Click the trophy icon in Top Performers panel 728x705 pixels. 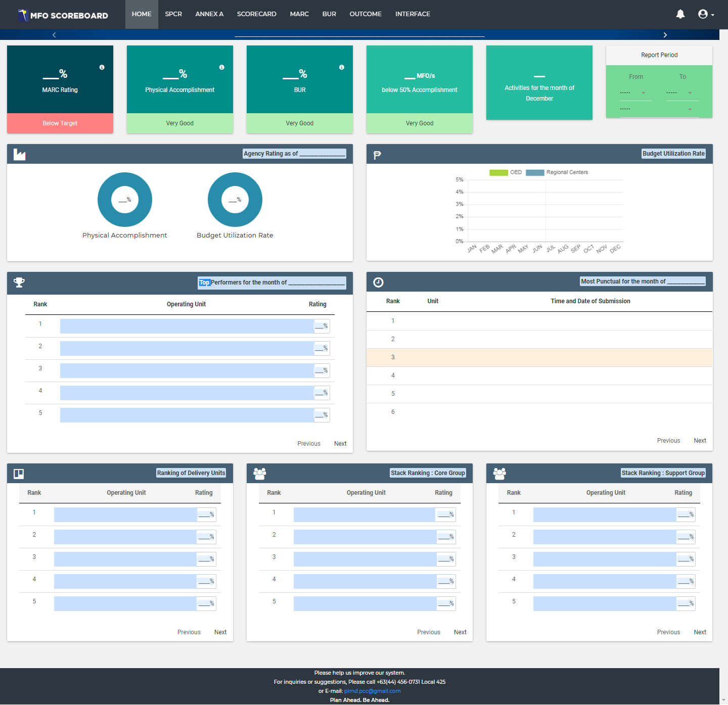(x=19, y=283)
